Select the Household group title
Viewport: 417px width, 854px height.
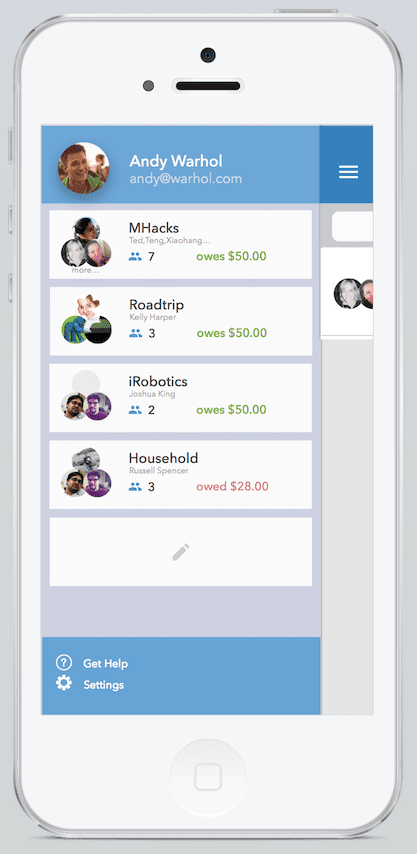[163, 458]
